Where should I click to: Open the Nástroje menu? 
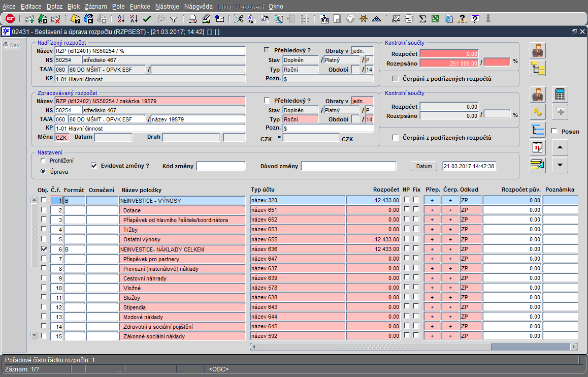tap(168, 7)
